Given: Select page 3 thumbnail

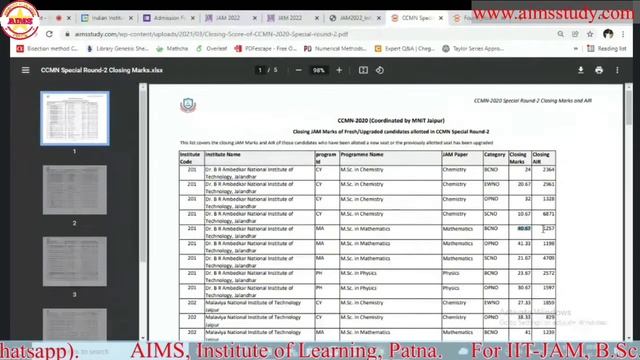Looking at the screenshot, I should pos(75,261).
